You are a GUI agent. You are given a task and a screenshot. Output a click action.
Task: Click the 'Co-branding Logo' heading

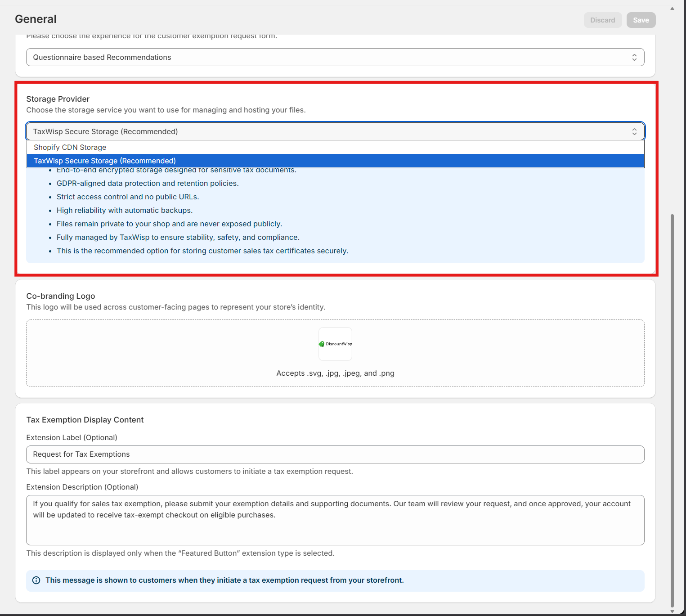(61, 296)
